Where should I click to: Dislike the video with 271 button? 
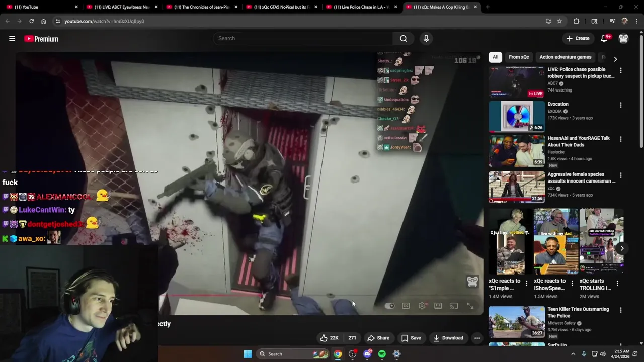click(x=352, y=338)
